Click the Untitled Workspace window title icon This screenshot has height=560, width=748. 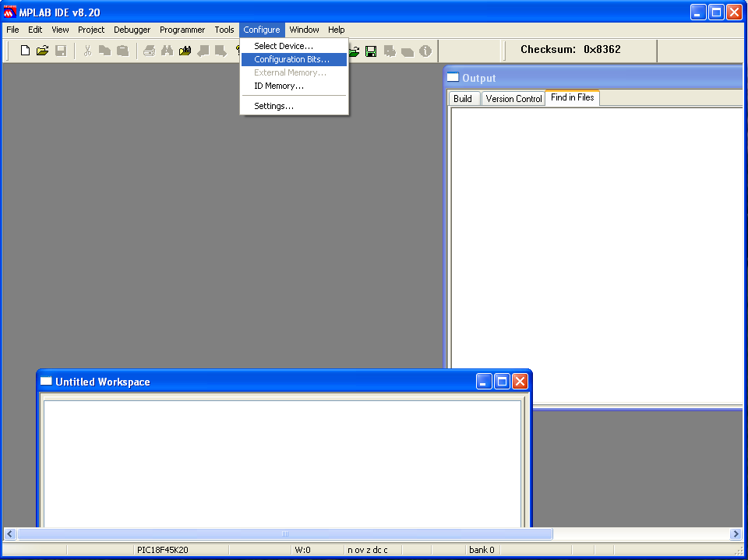point(46,381)
